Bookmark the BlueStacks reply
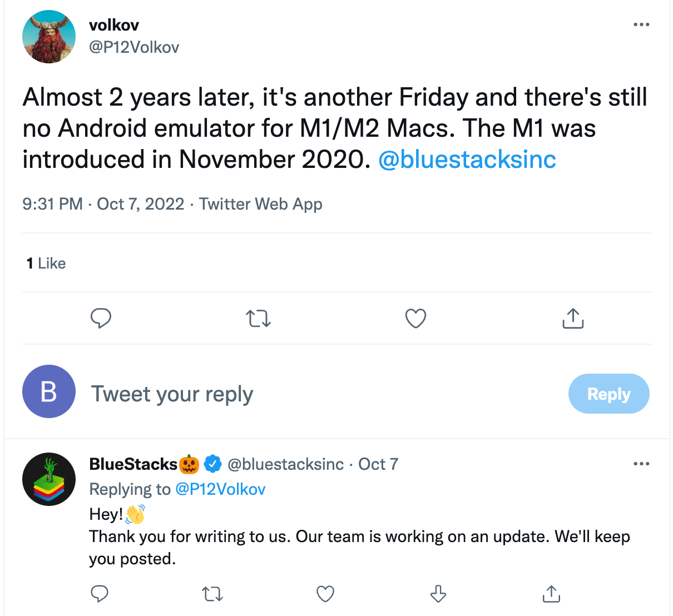 (438, 594)
